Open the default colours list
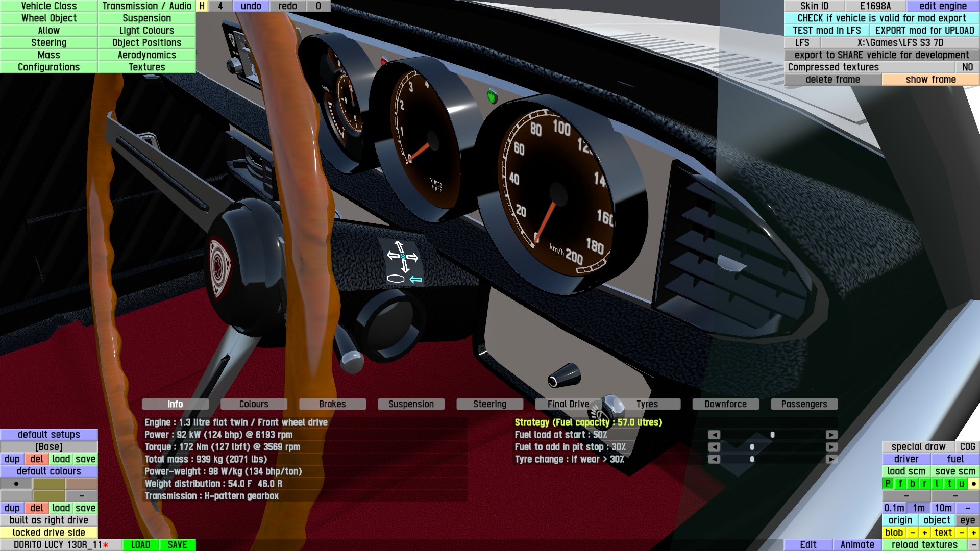Viewport: 980px width, 551px height. [49, 471]
